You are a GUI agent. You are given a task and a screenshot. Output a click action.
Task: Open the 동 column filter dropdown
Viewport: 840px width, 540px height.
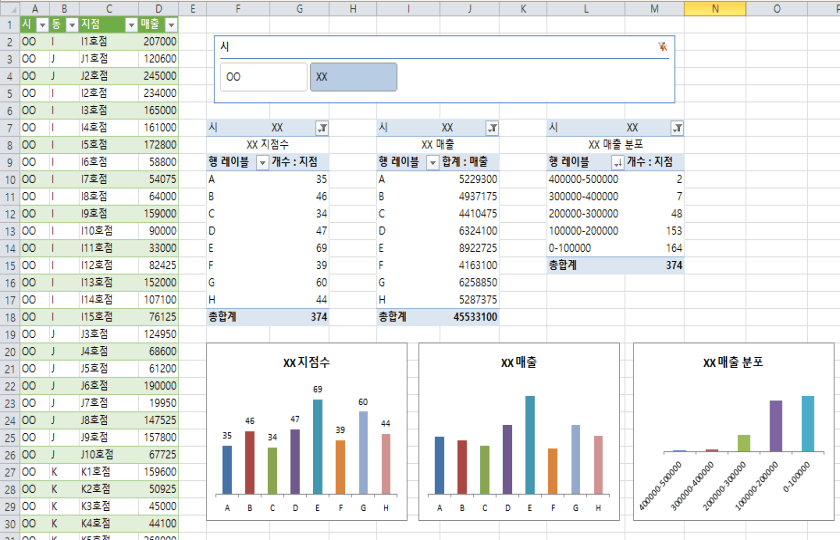[70, 24]
